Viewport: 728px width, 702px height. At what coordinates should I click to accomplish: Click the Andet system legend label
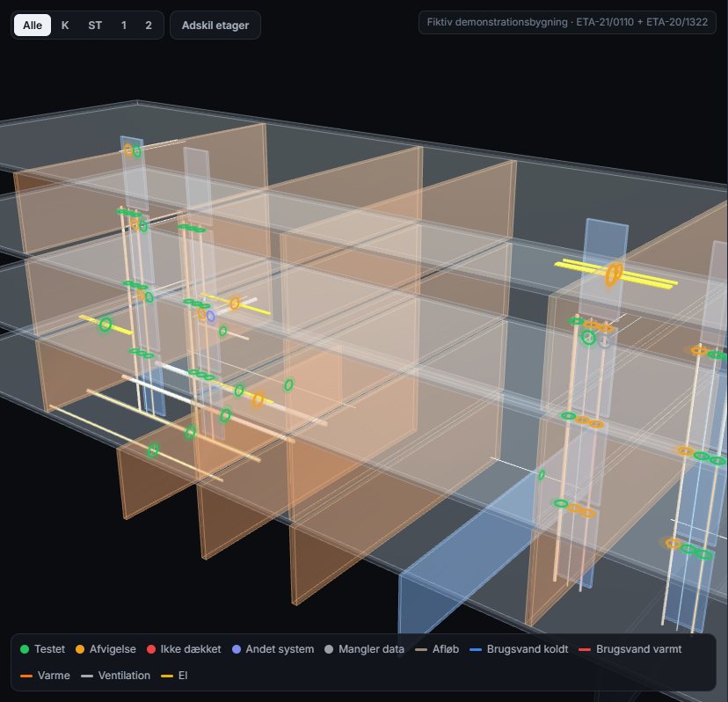(x=280, y=649)
